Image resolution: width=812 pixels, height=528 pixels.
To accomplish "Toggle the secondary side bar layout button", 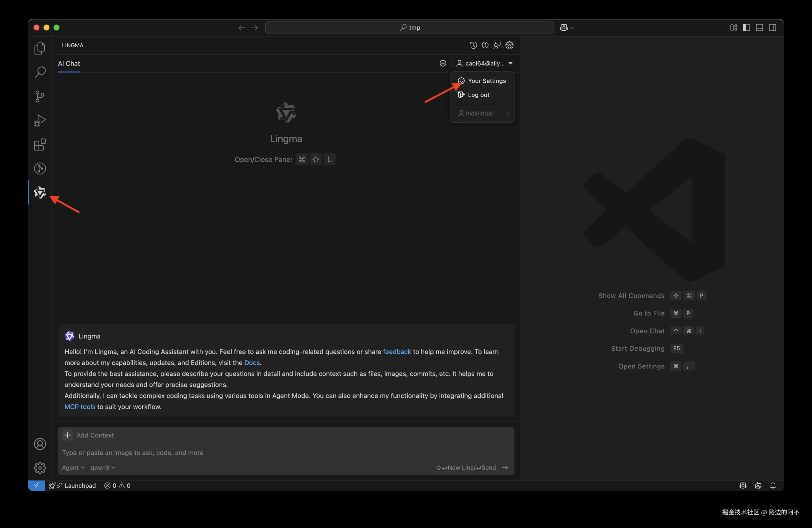I will [772, 28].
